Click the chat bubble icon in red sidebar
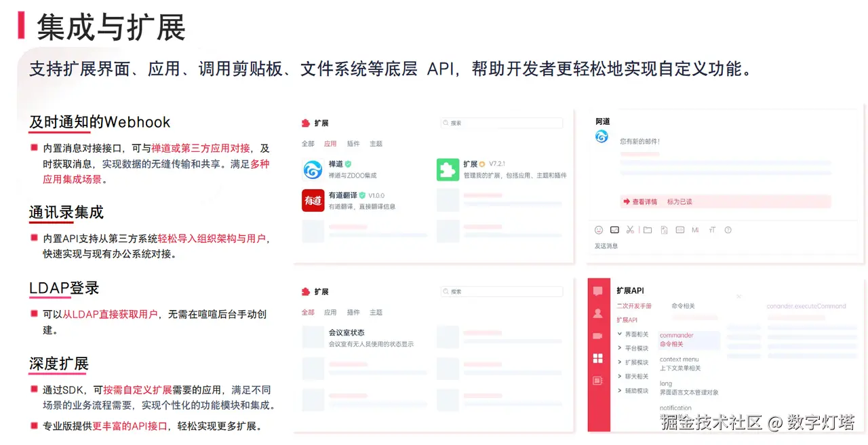868x445 pixels. click(x=597, y=291)
